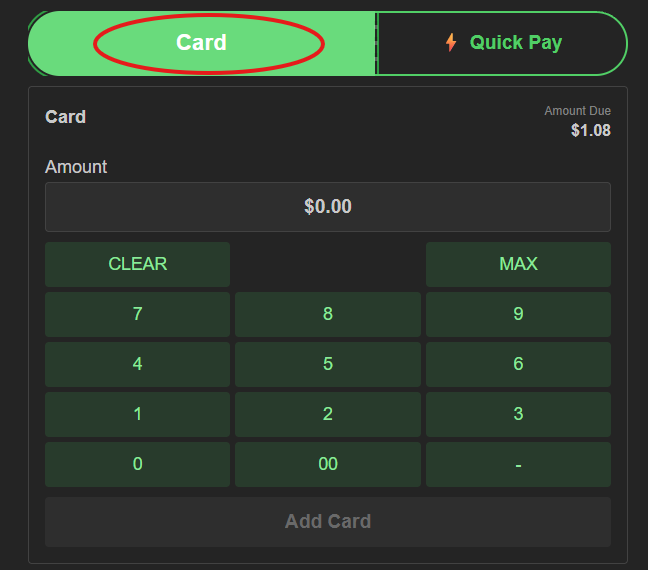Tap the CLEAR keypad button
648x570 pixels.
tap(137, 264)
